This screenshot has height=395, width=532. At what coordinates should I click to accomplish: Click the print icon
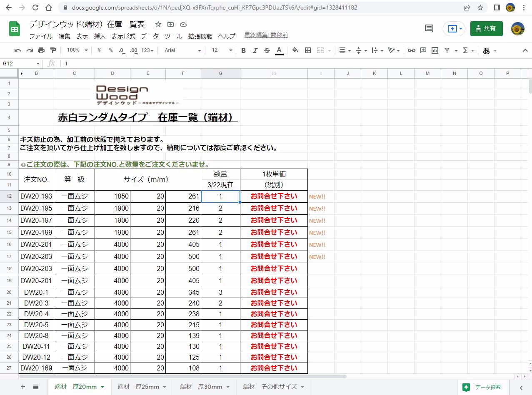click(x=41, y=50)
